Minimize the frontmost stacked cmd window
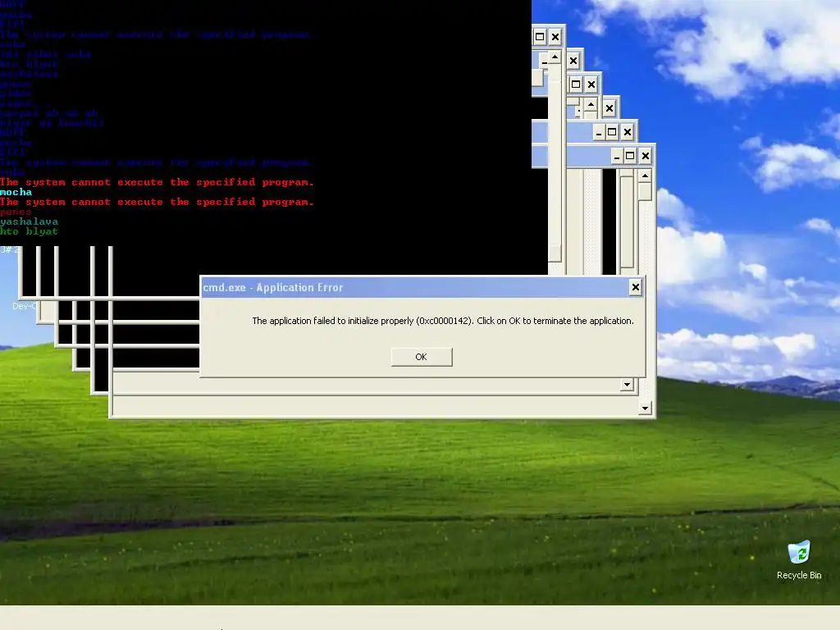 click(x=617, y=156)
